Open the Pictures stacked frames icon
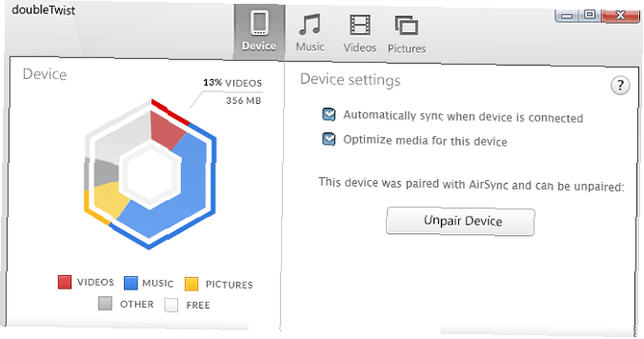Viewport: 644px width, 339px height. [406, 26]
